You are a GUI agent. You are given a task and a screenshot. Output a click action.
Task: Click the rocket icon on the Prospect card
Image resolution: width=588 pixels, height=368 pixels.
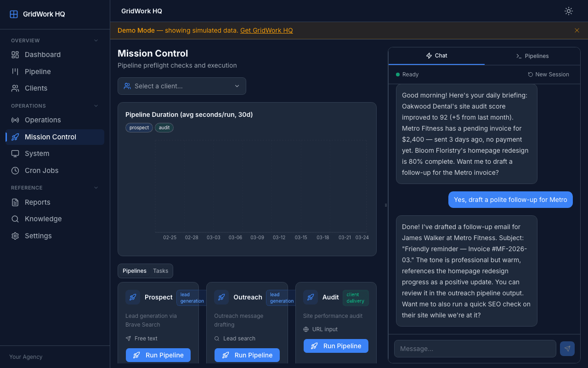pos(133,297)
